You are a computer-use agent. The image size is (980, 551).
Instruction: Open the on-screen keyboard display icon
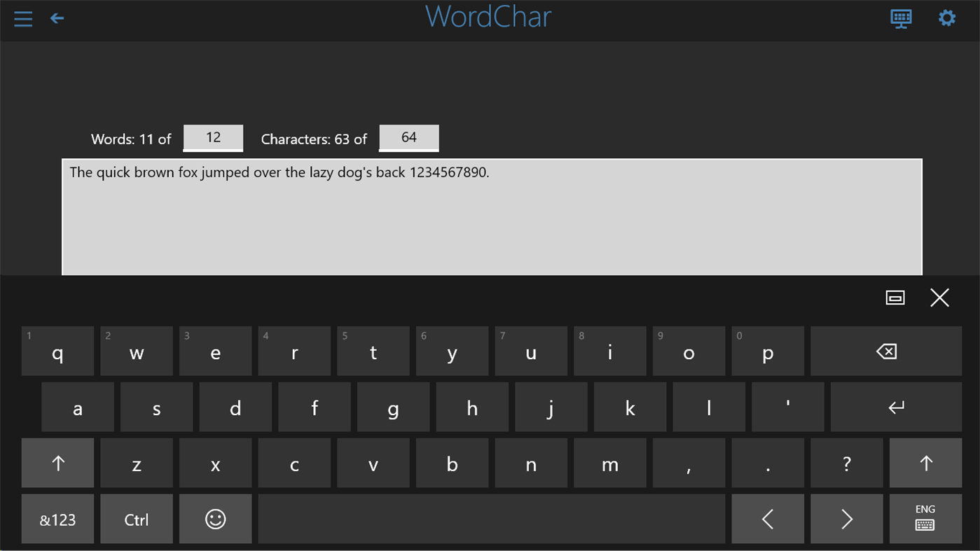(x=901, y=18)
